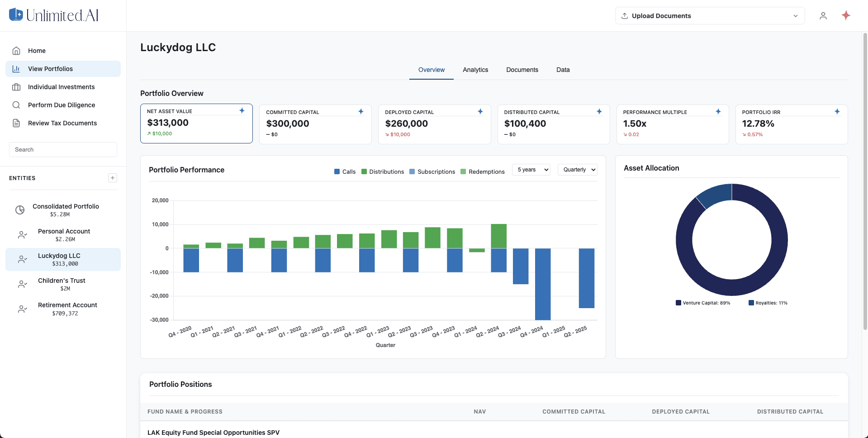
Task: Open the Deployed Capital card
Action: pos(434,124)
